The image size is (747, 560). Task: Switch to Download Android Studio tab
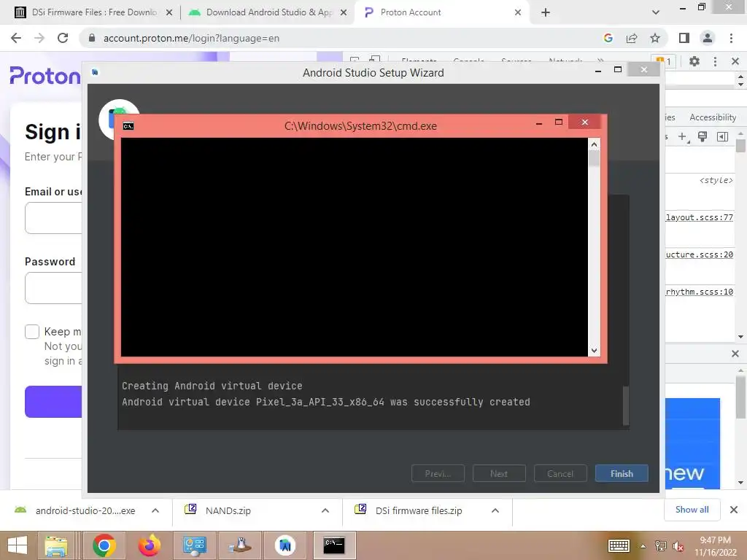pos(268,12)
